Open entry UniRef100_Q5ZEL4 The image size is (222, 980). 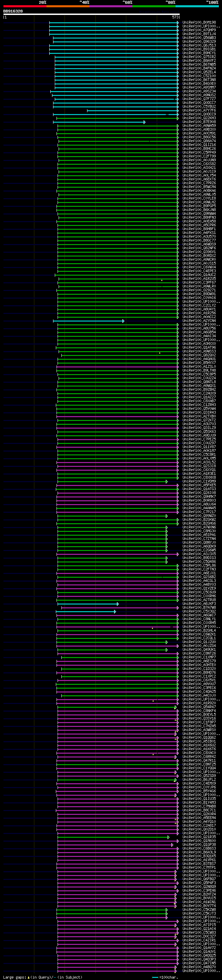pos(199,72)
